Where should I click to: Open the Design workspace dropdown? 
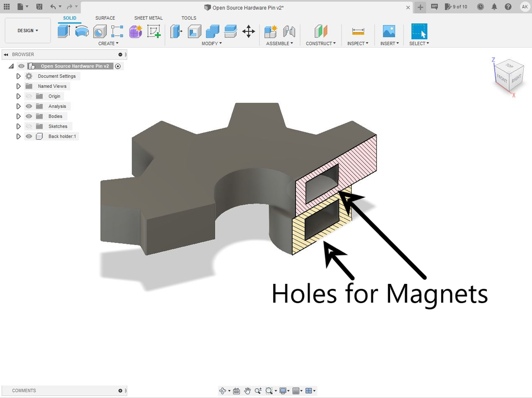27,30
